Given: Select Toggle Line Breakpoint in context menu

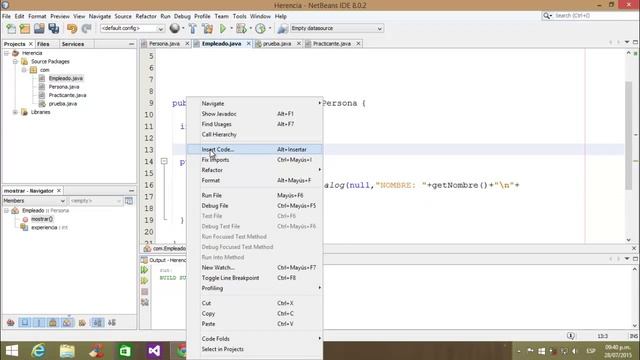Looking at the screenshot, I should click(254, 278).
